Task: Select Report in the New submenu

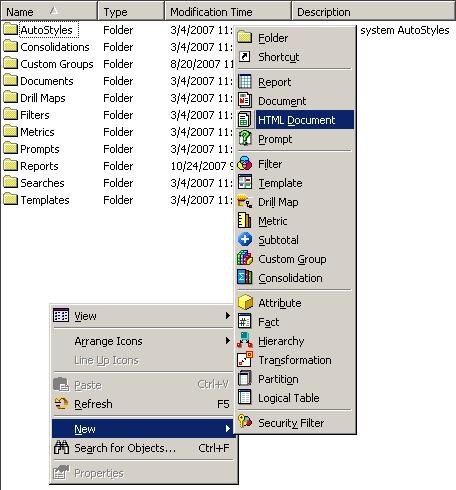Action: point(296,82)
